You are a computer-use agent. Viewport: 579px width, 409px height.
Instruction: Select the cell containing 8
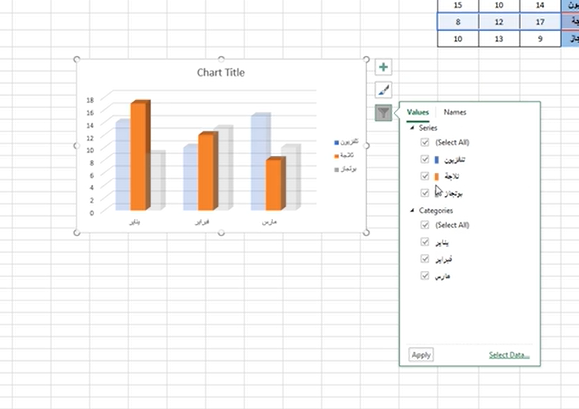[x=458, y=22]
